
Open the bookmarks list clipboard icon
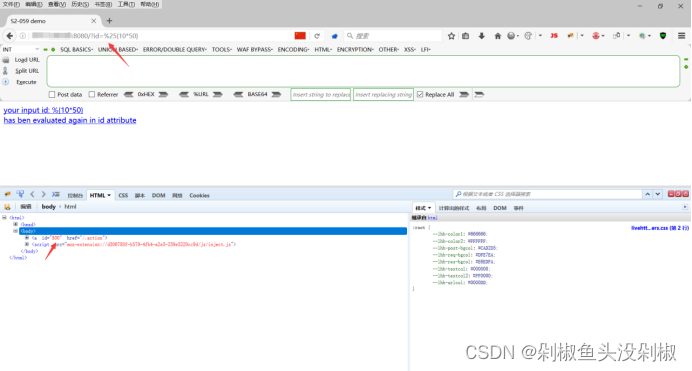466,36
